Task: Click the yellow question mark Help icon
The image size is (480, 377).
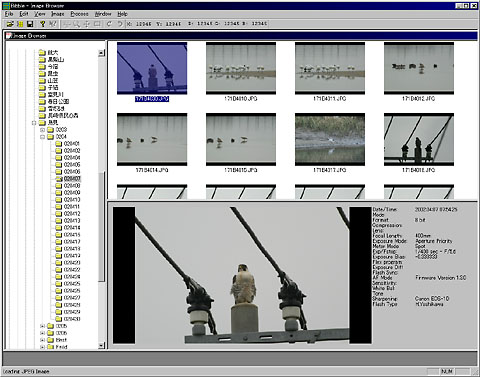Action: tap(42, 24)
